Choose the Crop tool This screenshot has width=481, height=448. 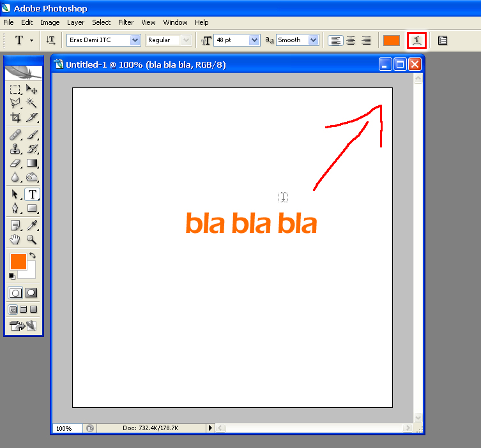(x=15, y=117)
